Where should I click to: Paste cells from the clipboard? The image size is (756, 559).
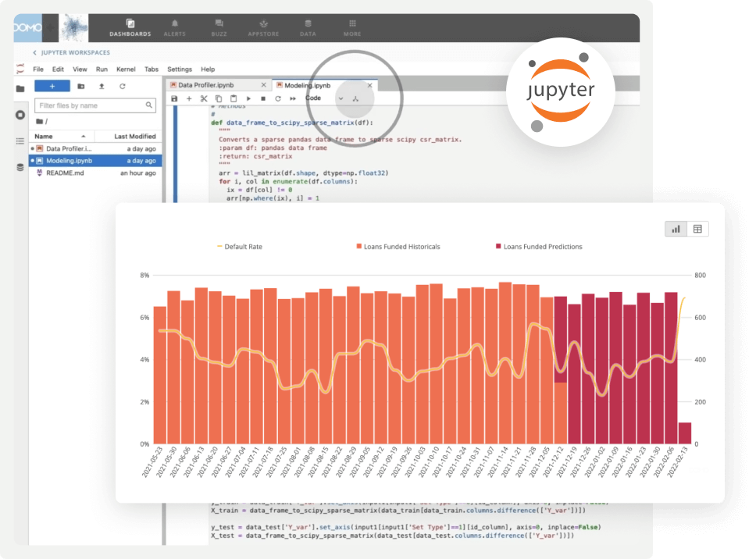pos(234,98)
